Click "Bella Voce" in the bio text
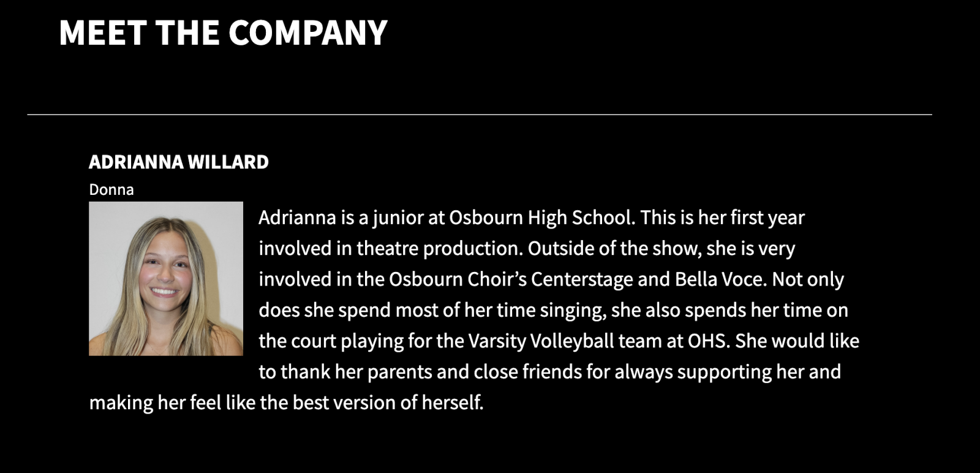 [720, 279]
